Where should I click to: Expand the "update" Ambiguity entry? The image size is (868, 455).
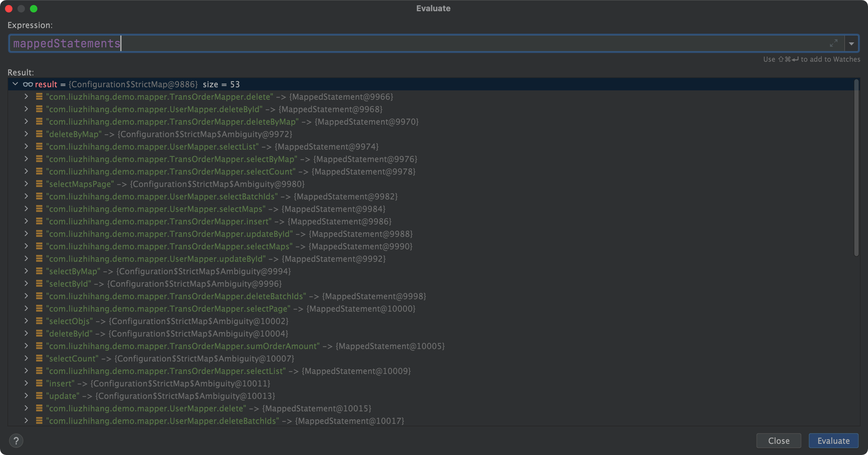click(x=26, y=396)
